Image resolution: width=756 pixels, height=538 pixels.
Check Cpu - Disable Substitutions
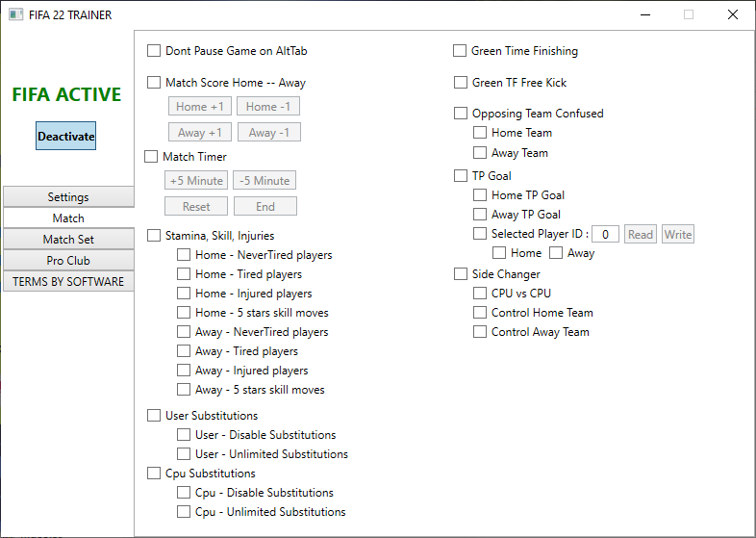(x=184, y=492)
